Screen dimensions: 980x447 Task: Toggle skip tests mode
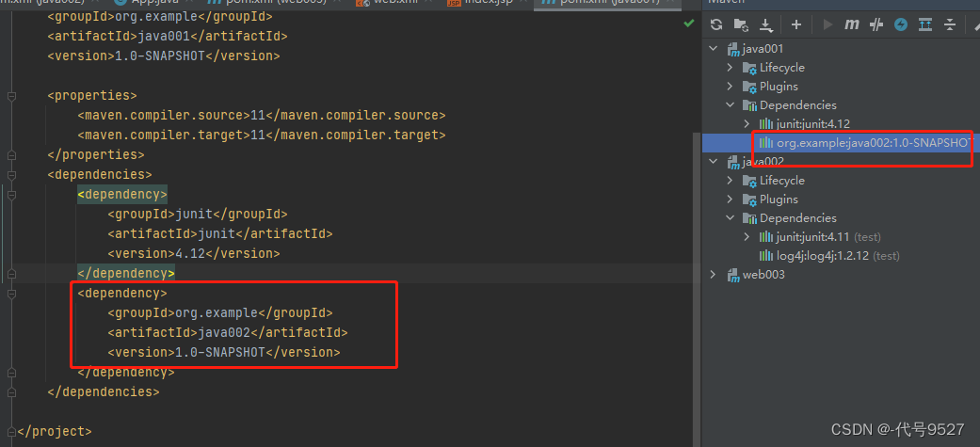click(x=901, y=25)
